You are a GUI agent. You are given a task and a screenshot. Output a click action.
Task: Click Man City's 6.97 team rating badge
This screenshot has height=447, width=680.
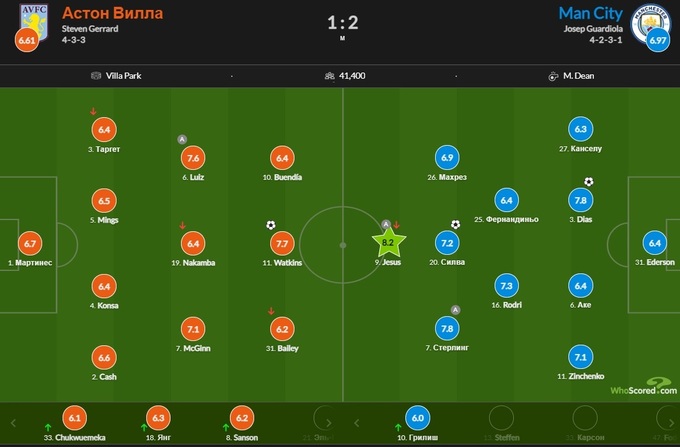[657, 41]
